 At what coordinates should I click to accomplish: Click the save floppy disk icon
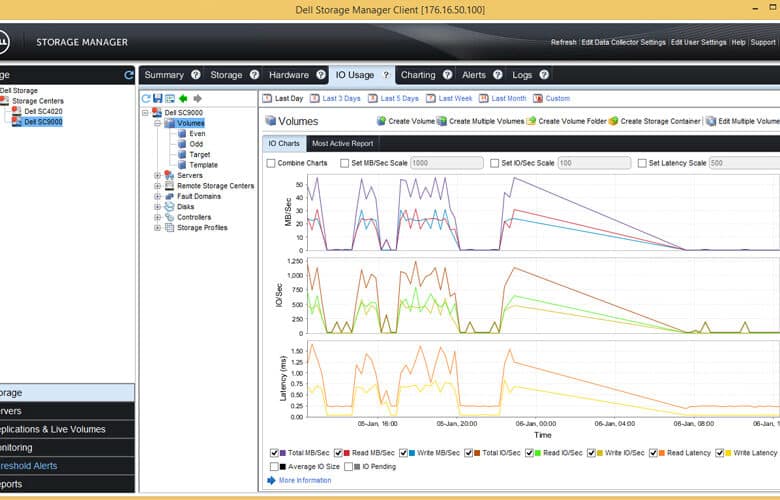pos(158,99)
